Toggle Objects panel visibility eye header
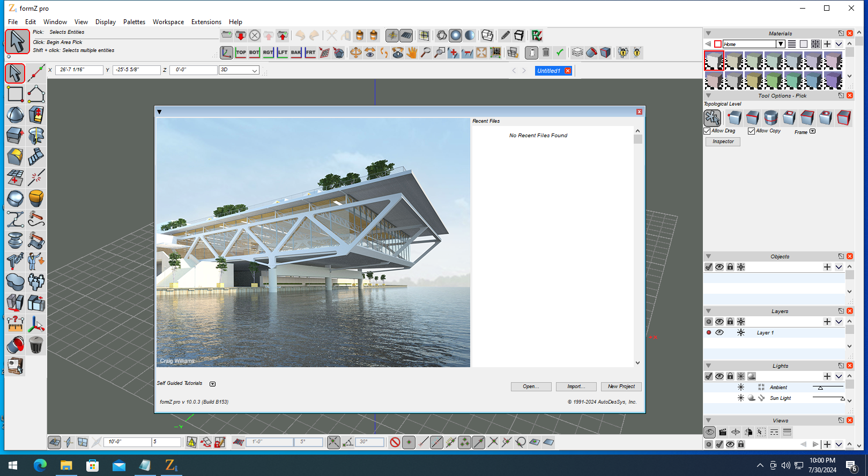This screenshot has height=476, width=868. (719, 267)
